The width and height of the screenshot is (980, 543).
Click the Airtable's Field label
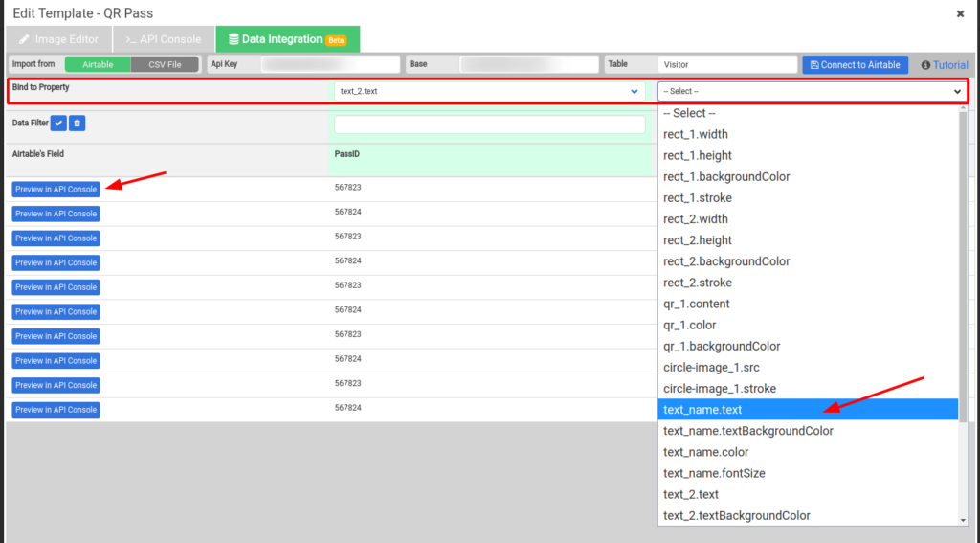click(38, 154)
